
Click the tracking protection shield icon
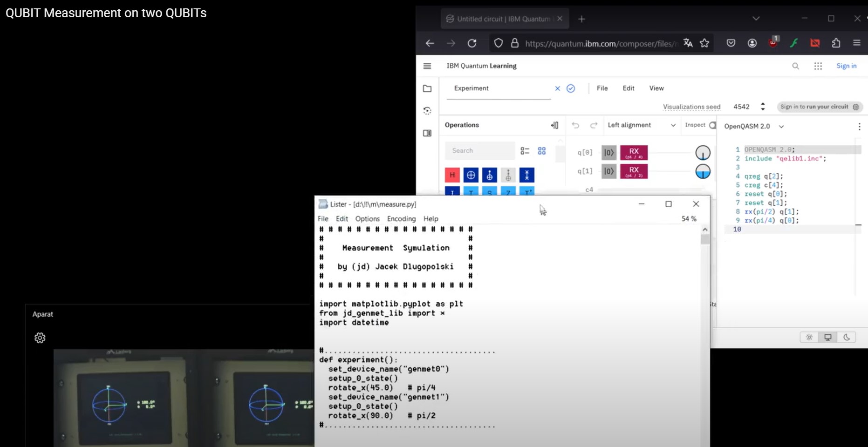[x=499, y=43]
